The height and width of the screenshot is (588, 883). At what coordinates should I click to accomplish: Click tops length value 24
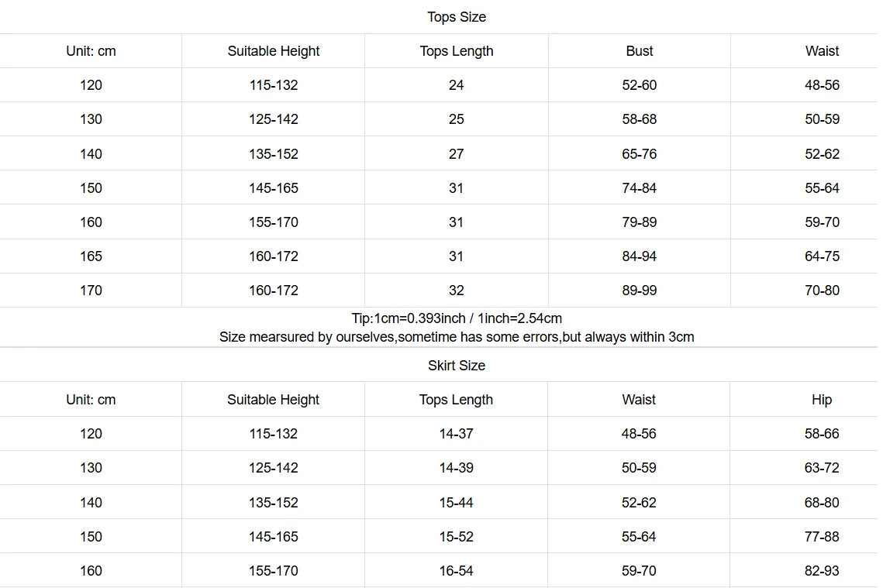457,85
